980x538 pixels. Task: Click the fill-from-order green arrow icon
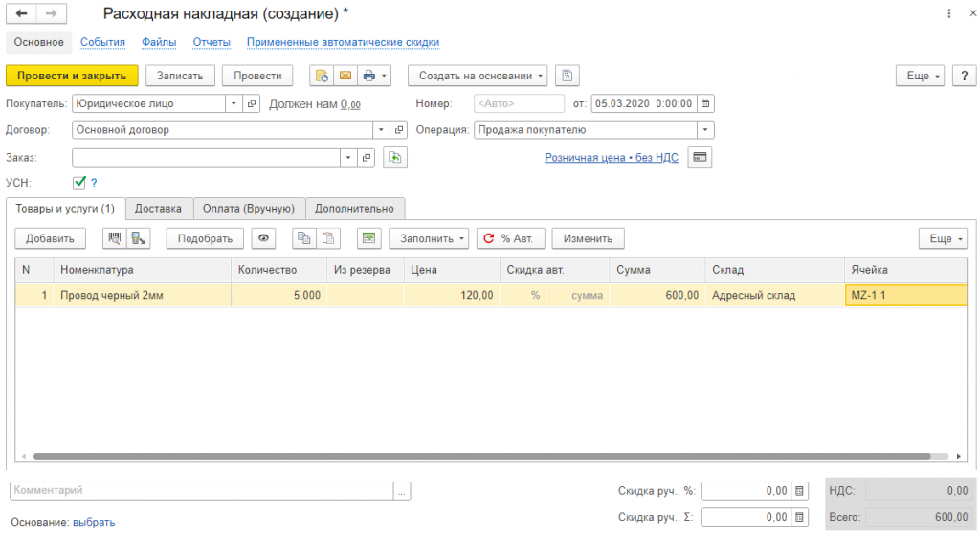[395, 157]
